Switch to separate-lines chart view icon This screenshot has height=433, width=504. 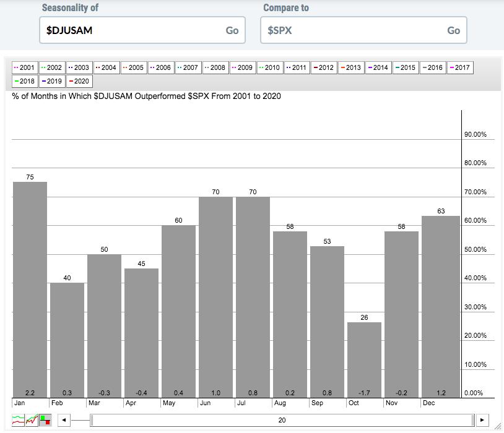point(19,419)
